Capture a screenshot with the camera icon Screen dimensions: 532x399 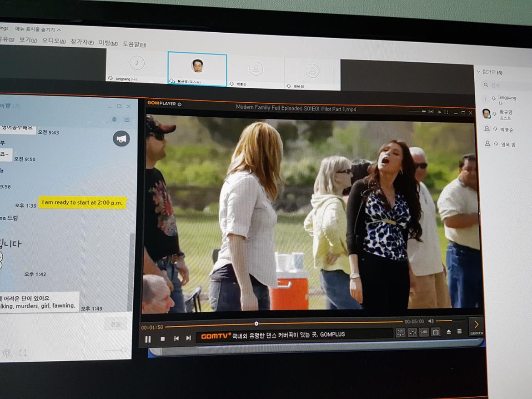(436, 332)
